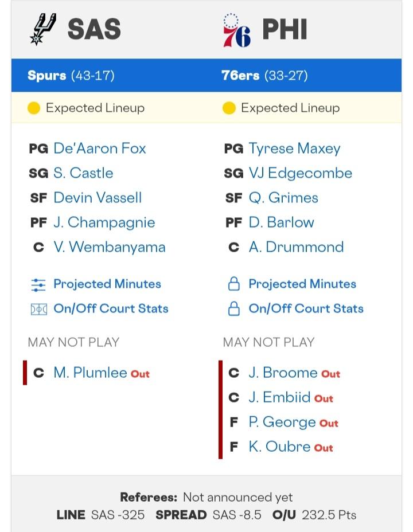Viewport: 413px width, 532px height.
Task: Open Spurs Projected Minutes link
Action: pyautogui.click(x=107, y=284)
